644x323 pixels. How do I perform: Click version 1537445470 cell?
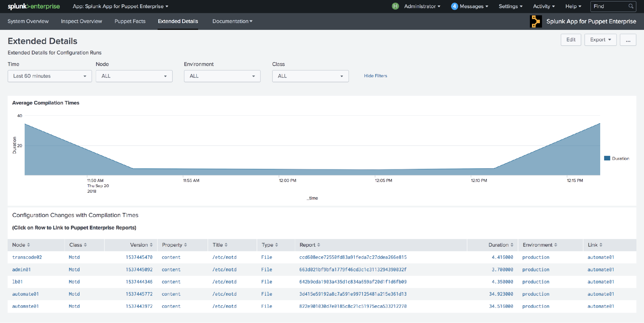[139, 257]
